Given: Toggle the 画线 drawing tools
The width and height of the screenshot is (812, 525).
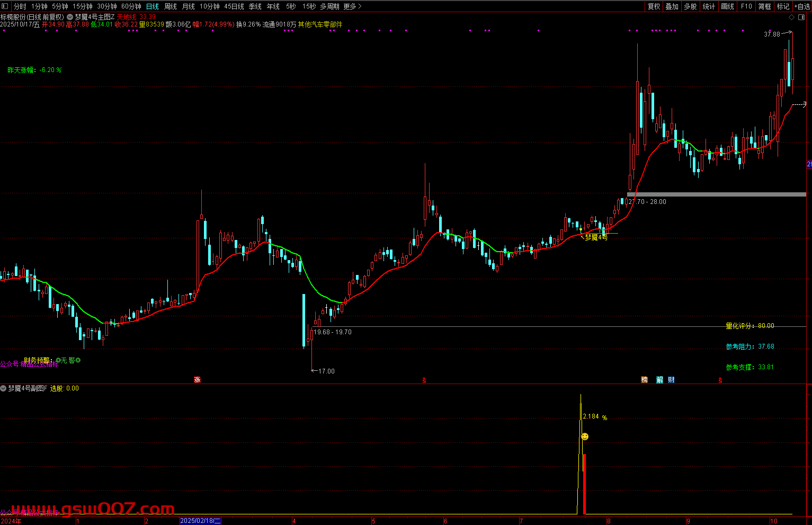Looking at the screenshot, I should click(727, 6).
